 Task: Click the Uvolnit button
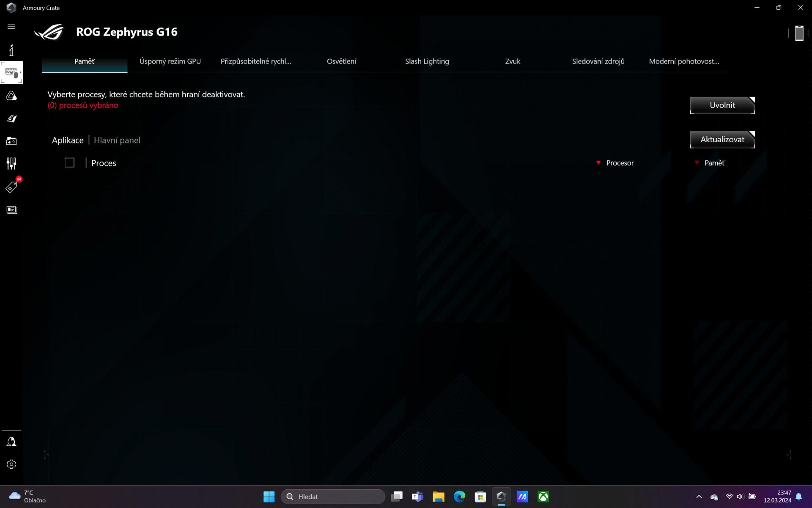pos(722,105)
